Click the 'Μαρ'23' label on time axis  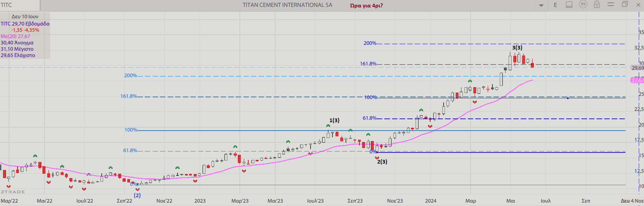click(x=240, y=201)
